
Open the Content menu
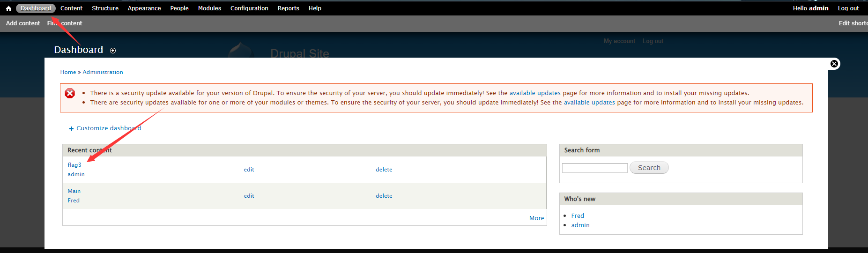(x=71, y=8)
